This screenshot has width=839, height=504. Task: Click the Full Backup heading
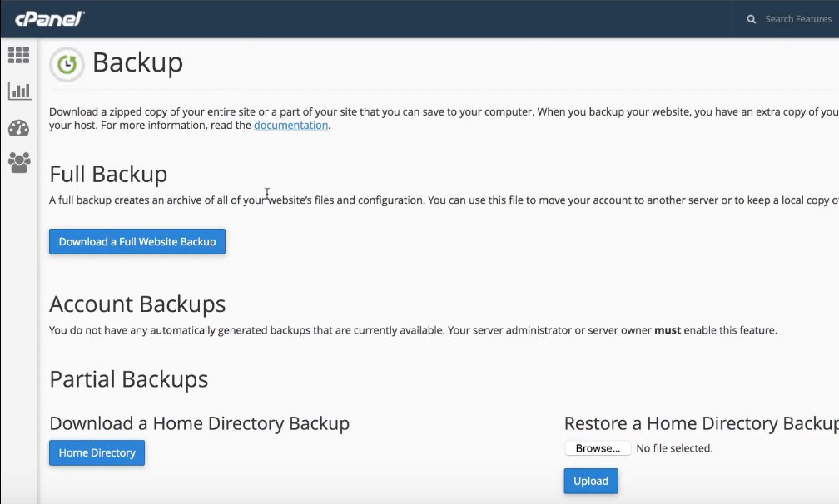[108, 174]
